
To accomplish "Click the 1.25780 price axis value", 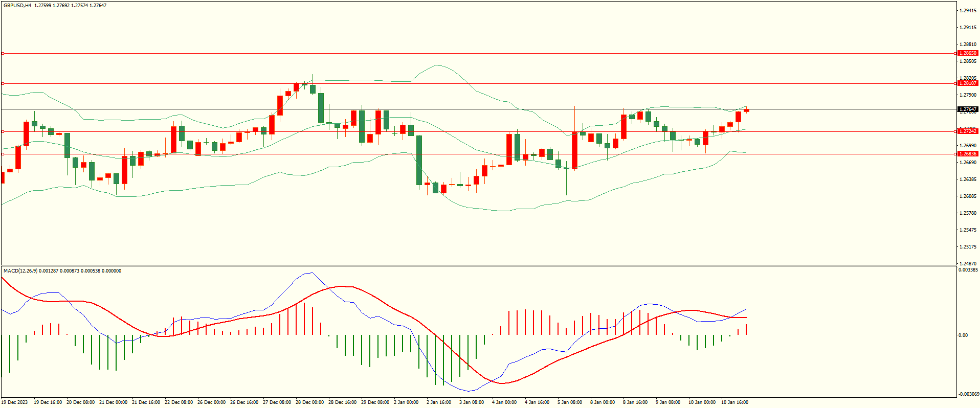I will click(x=968, y=213).
